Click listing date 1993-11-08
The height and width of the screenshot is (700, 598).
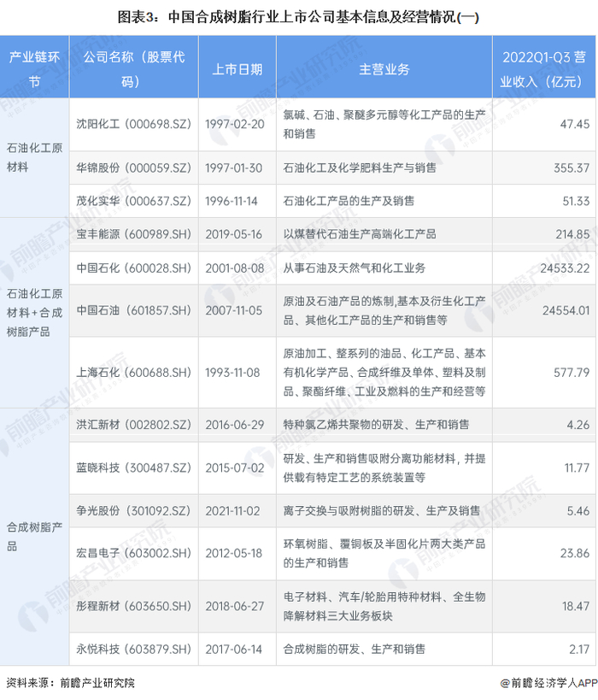pyautogui.click(x=232, y=373)
